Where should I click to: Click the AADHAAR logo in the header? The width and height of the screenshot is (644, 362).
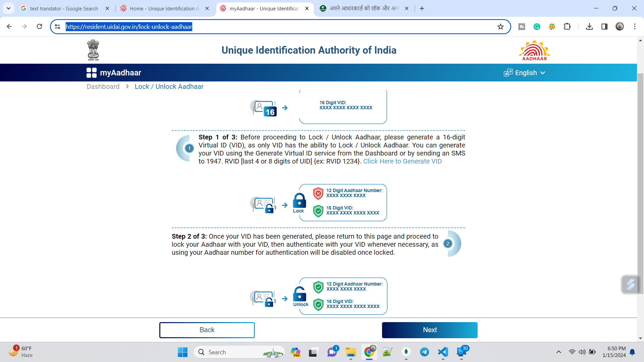pyautogui.click(x=534, y=50)
